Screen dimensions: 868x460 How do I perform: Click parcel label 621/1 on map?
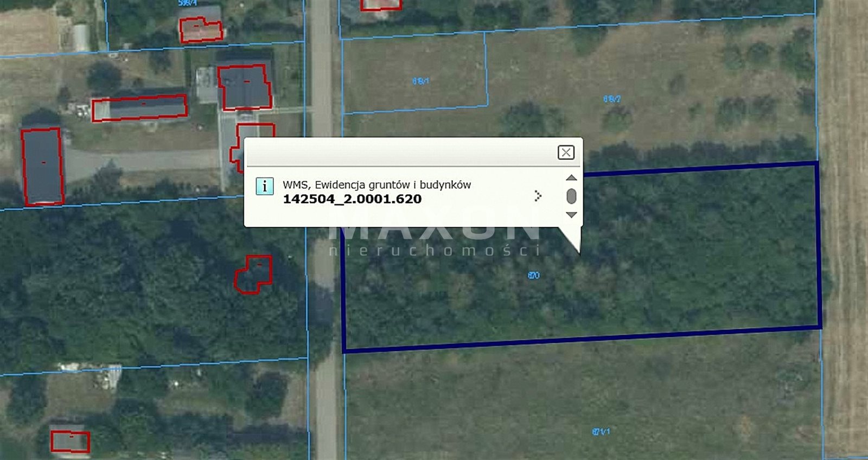pos(601,432)
